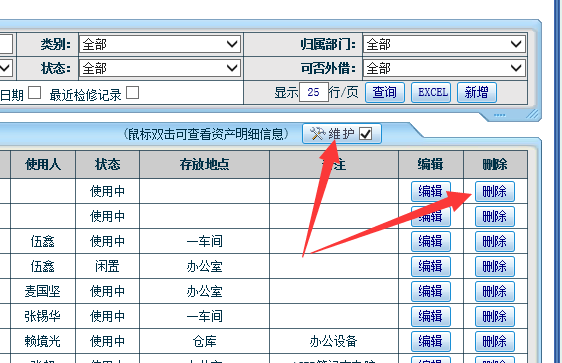Viewport: 562px width, 363px height.
Task: Click the 新增 add button
Action: [477, 92]
